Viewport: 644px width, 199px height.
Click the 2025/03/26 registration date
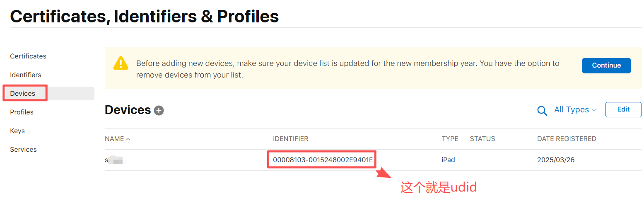coord(555,160)
